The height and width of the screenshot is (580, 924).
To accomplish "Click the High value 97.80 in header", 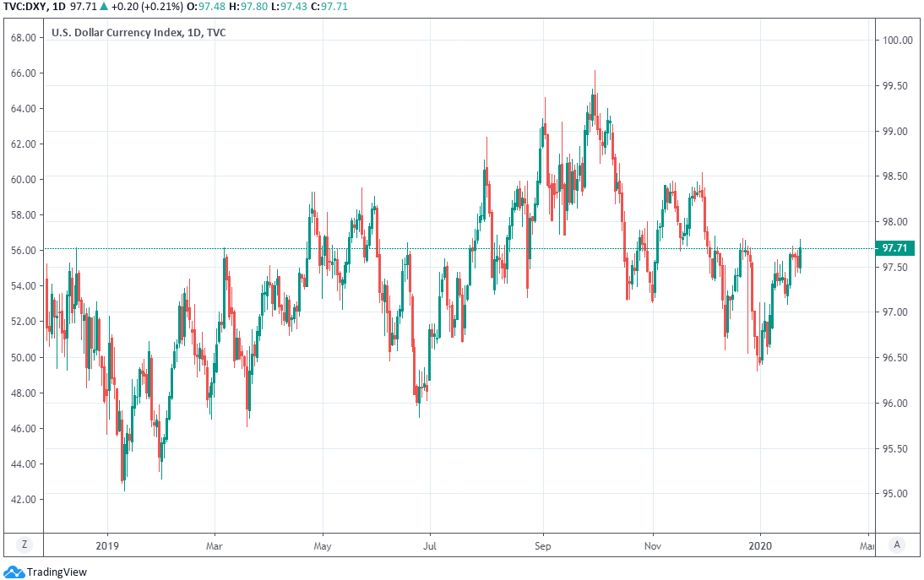I will tap(257, 7).
